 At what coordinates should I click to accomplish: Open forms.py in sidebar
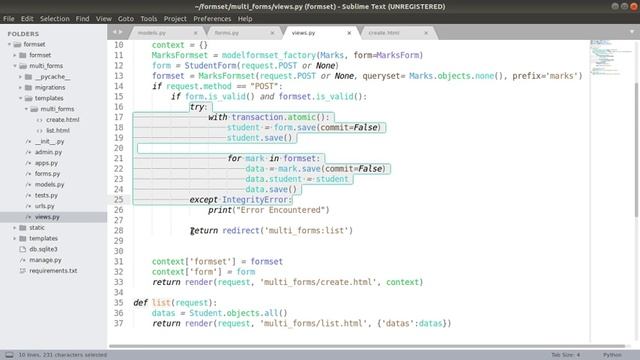(x=47, y=174)
